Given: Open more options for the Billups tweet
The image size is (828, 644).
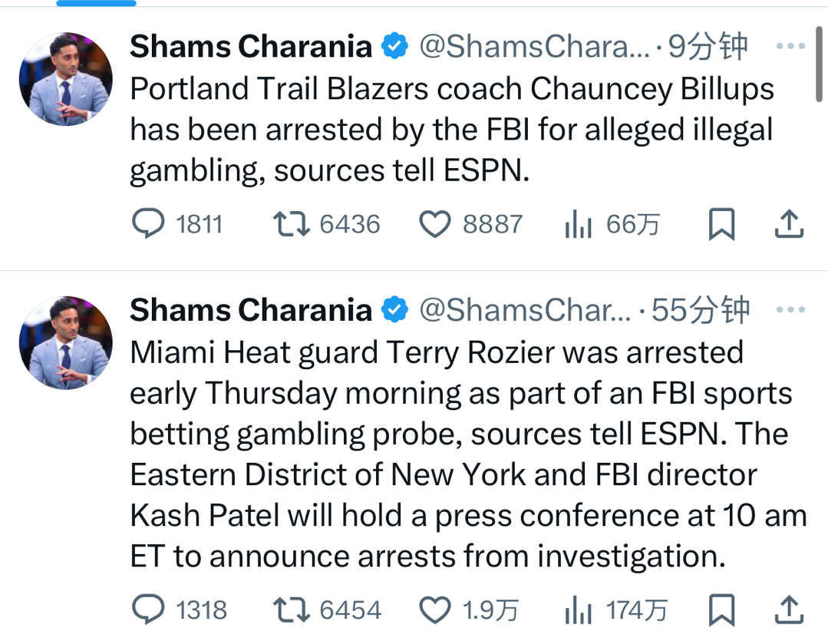Looking at the screenshot, I should [790, 47].
